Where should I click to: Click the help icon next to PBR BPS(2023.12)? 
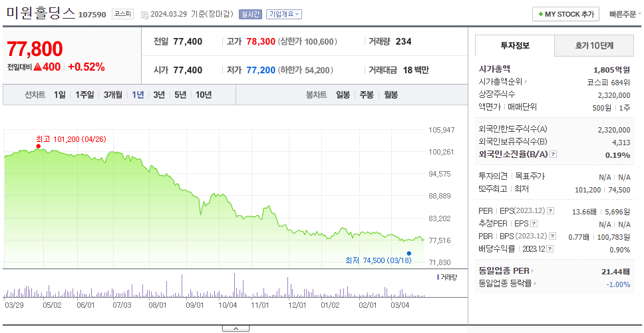click(x=553, y=236)
